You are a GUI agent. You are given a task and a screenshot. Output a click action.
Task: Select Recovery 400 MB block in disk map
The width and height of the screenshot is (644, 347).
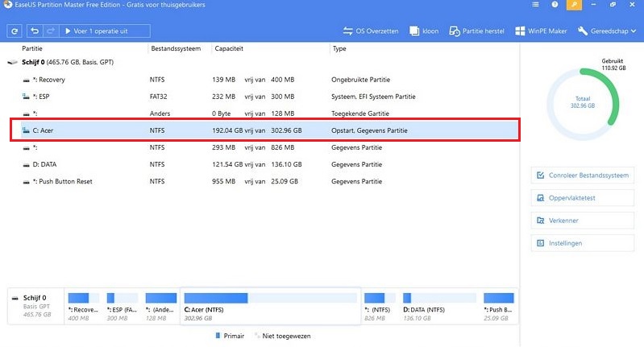[83, 307]
